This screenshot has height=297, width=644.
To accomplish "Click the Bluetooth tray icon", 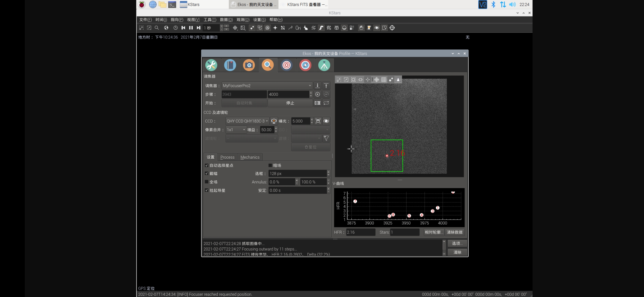I will (x=493, y=4).
